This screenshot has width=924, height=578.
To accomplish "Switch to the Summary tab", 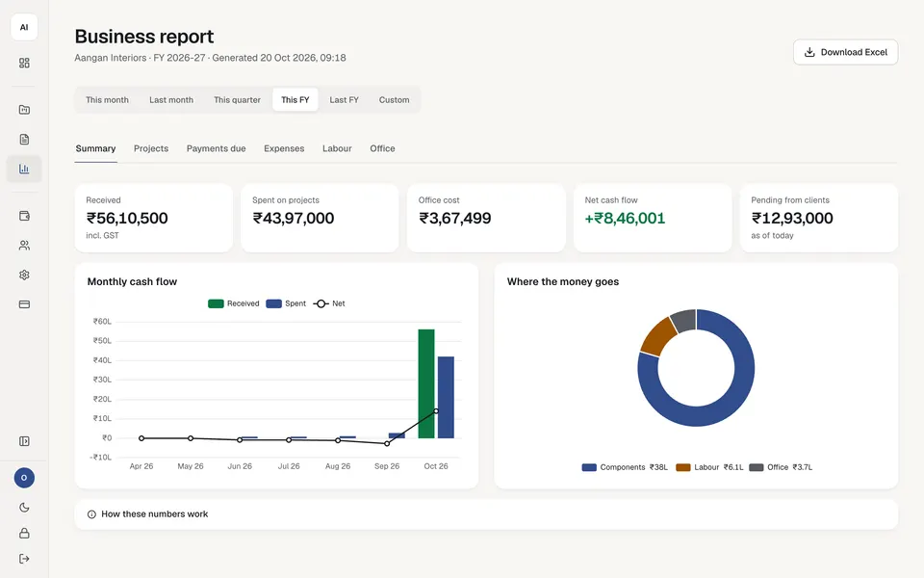I will tap(95, 148).
